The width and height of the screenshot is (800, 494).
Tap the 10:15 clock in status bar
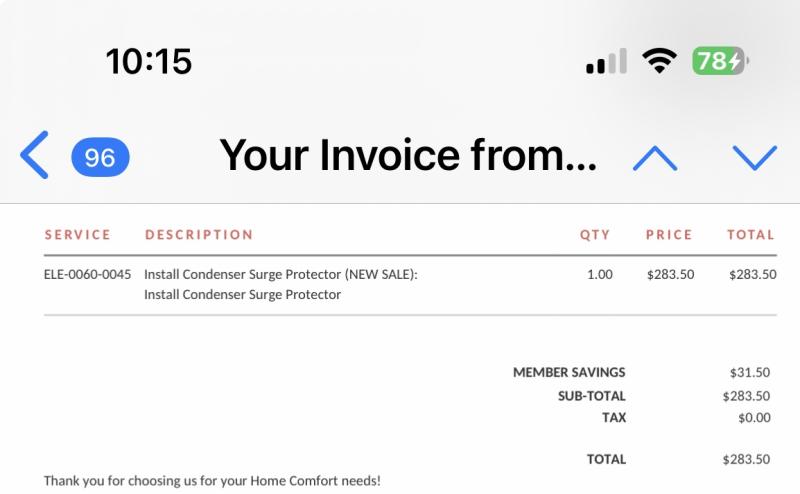click(x=149, y=61)
